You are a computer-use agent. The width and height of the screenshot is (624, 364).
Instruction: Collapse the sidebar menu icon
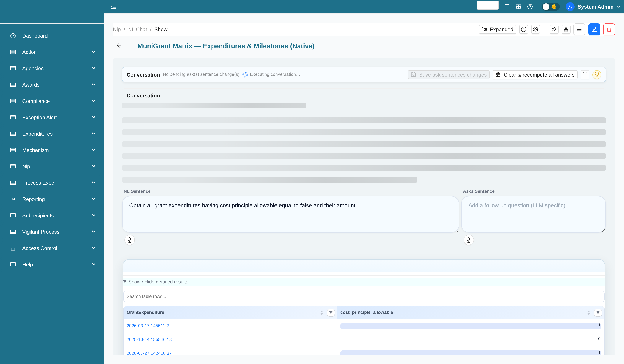click(x=114, y=7)
